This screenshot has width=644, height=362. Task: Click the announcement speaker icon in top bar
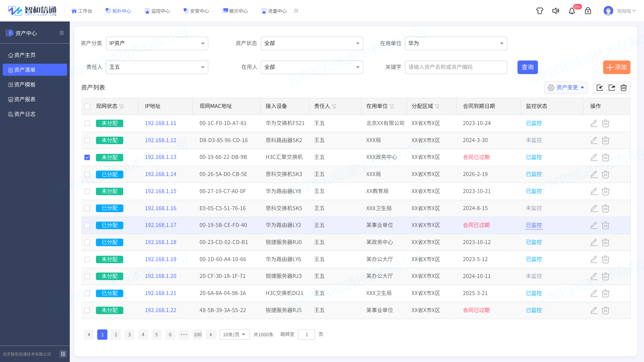coord(556,11)
